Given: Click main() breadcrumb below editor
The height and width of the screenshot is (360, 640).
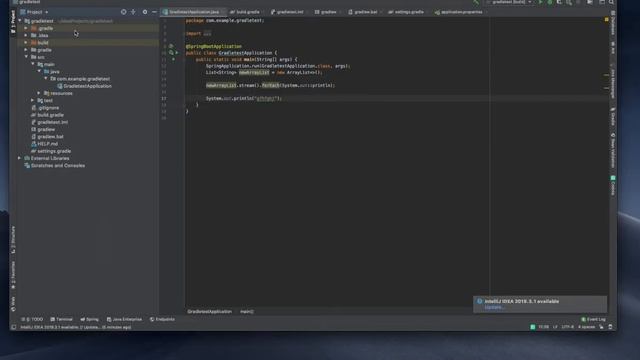Looking at the screenshot, I should pyautogui.click(x=247, y=311).
